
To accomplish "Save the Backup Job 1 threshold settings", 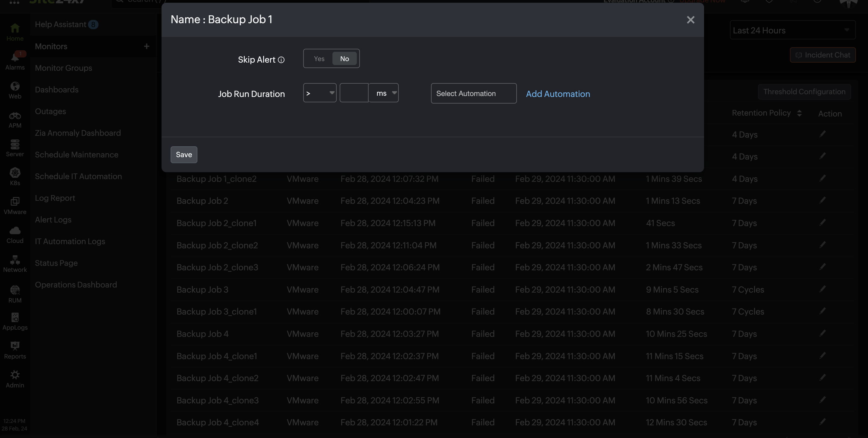I will tap(184, 154).
